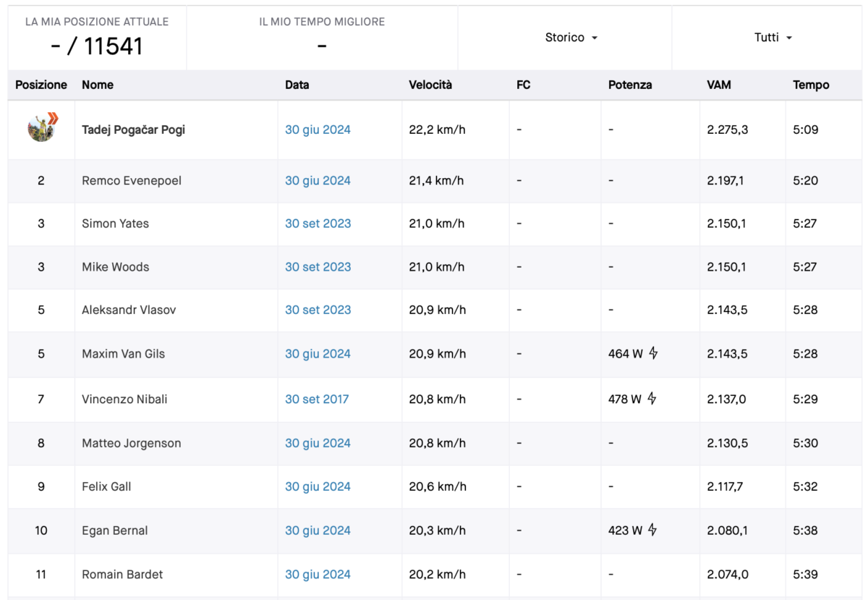
Task: Select the Maxim Van Gils row name
Action: (x=123, y=353)
